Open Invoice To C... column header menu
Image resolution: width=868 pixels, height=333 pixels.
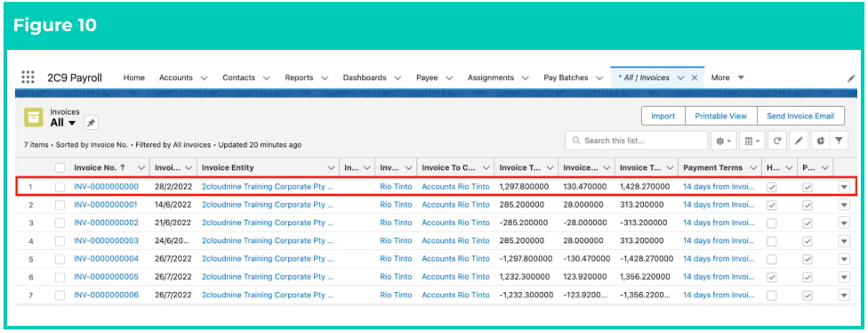coord(486,167)
